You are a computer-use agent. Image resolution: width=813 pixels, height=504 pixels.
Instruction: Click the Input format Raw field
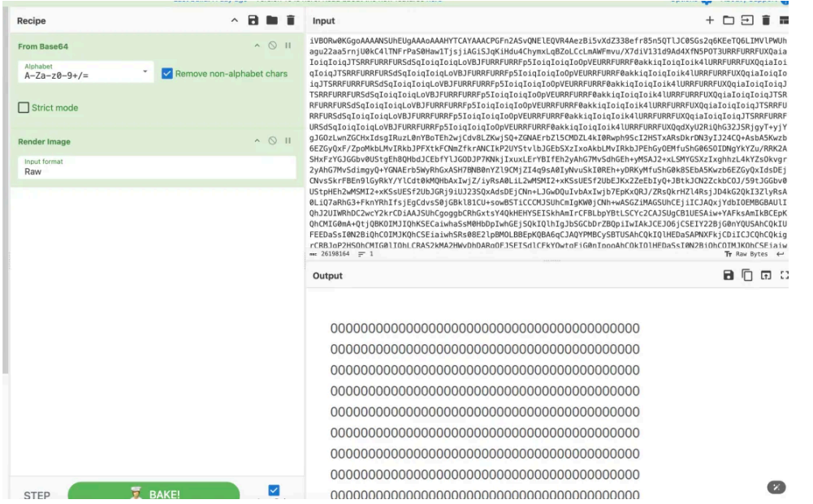pyautogui.click(x=157, y=167)
